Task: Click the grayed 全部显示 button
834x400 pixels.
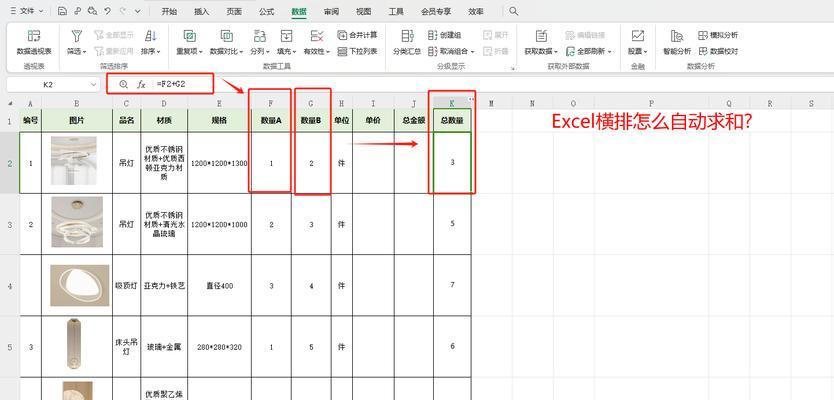Action: tap(114, 35)
